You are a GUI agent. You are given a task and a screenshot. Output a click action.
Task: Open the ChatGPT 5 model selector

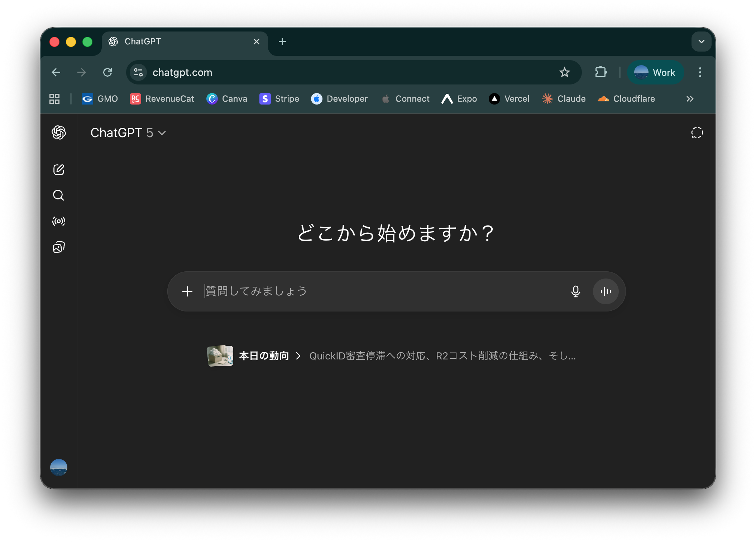tap(128, 133)
